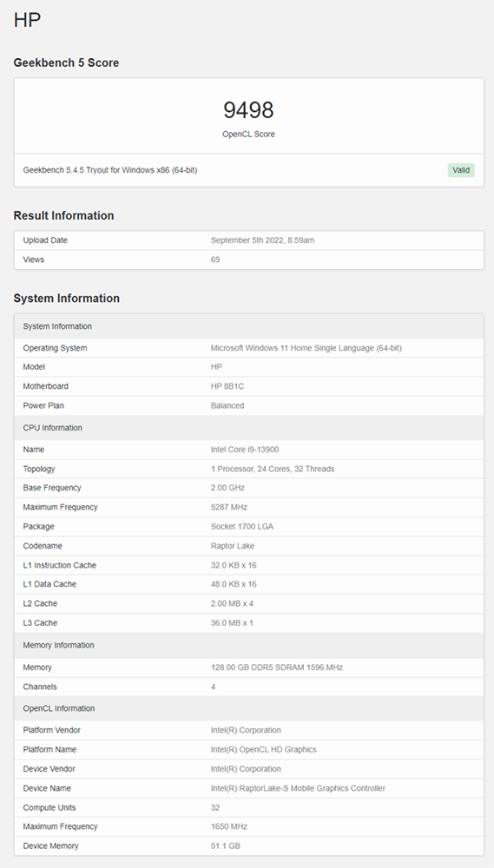This screenshot has height=868, width=494.
Task: Select the 9498 OpenCL score number
Action: click(248, 110)
